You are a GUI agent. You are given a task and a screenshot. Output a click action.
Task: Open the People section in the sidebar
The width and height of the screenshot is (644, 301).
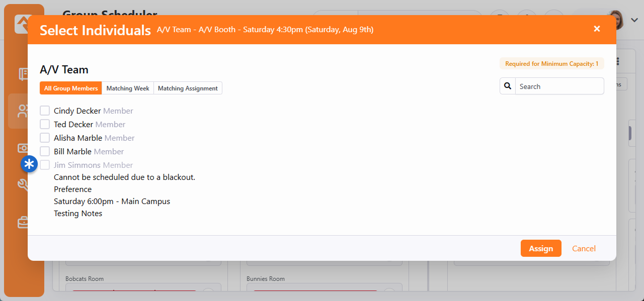point(22,111)
